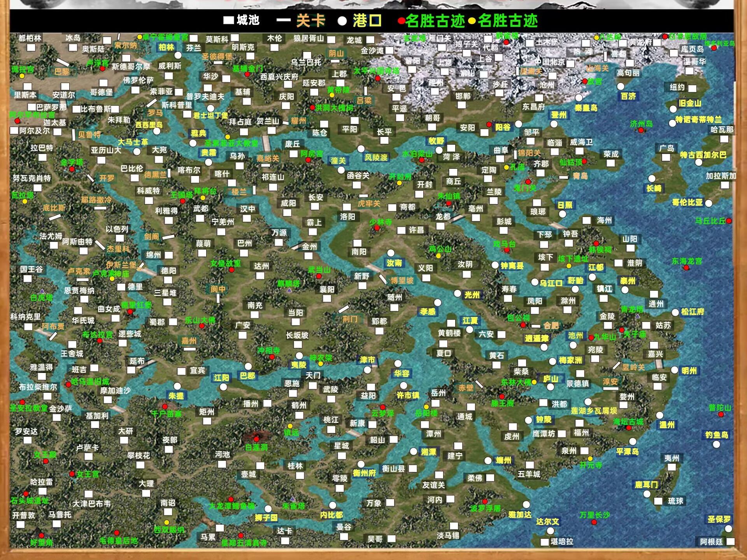The image size is (747, 560).
Task: Click the yellow-dot 名胜古迹 legend text
Action: click(x=508, y=21)
